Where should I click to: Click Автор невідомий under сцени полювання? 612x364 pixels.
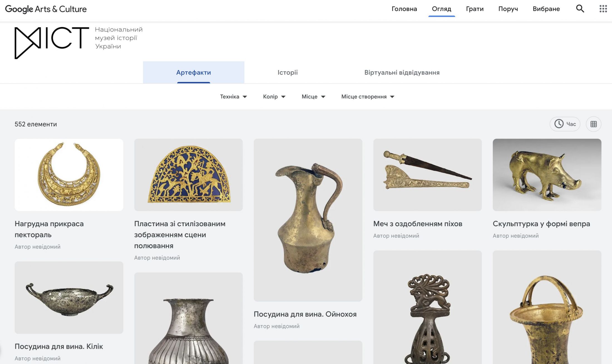[x=157, y=258]
